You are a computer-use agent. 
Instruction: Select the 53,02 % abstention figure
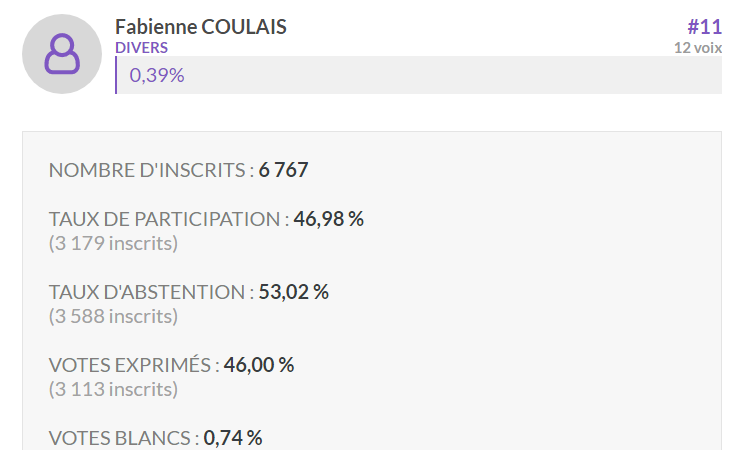click(x=294, y=292)
